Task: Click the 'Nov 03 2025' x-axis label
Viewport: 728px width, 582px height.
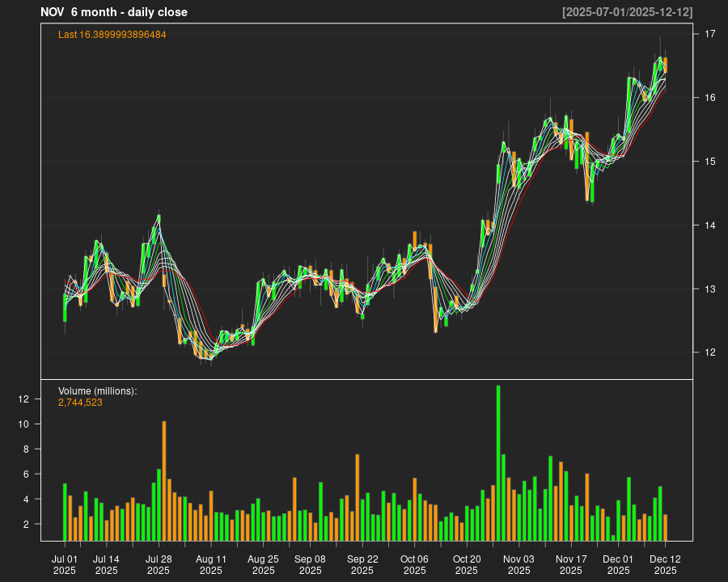Action: (518, 564)
